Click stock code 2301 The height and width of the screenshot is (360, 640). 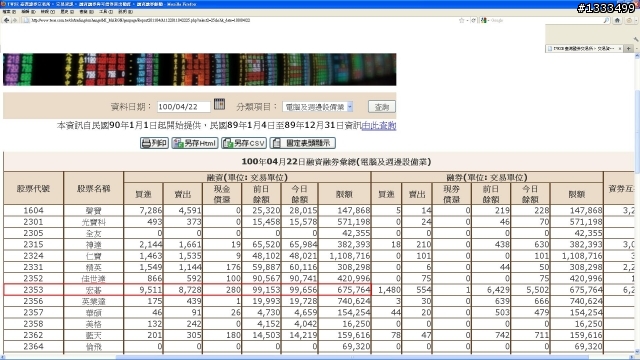pos(33,222)
